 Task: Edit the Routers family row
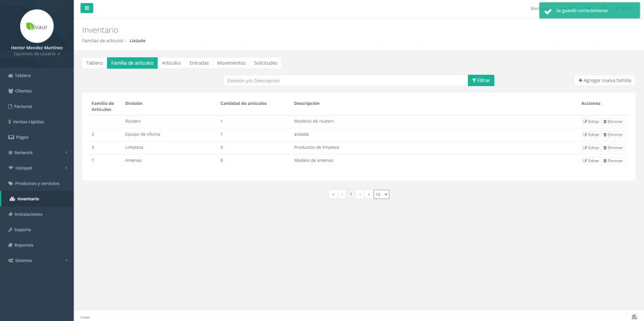point(591,121)
